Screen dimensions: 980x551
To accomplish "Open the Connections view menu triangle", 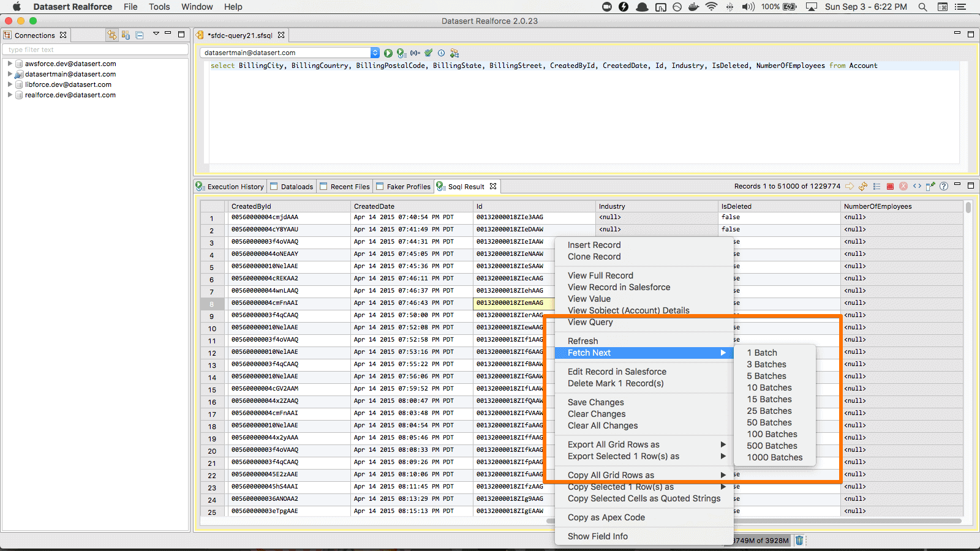I will [x=156, y=34].
